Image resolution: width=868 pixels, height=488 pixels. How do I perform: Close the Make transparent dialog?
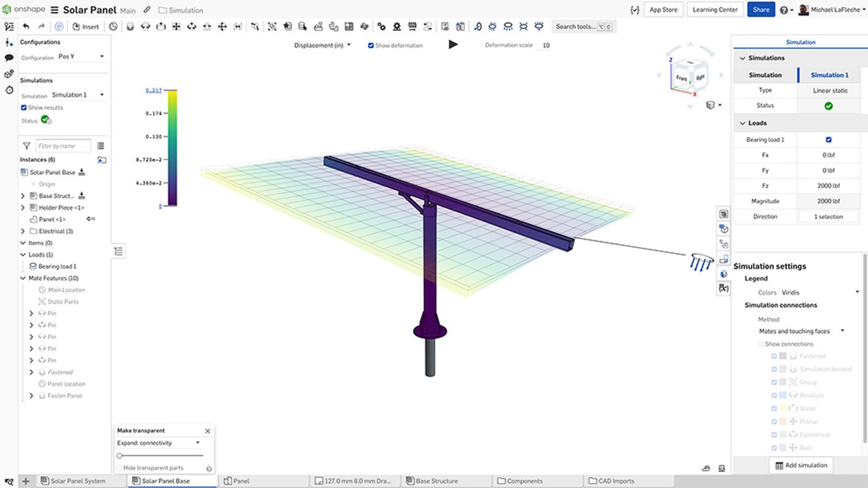click(207, 430)
